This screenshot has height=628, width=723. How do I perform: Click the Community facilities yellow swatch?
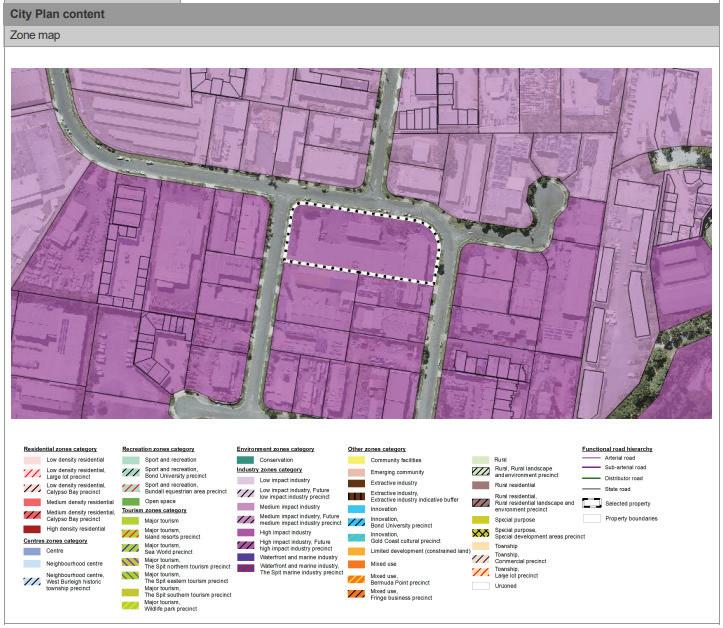click(x=356, y=460)
